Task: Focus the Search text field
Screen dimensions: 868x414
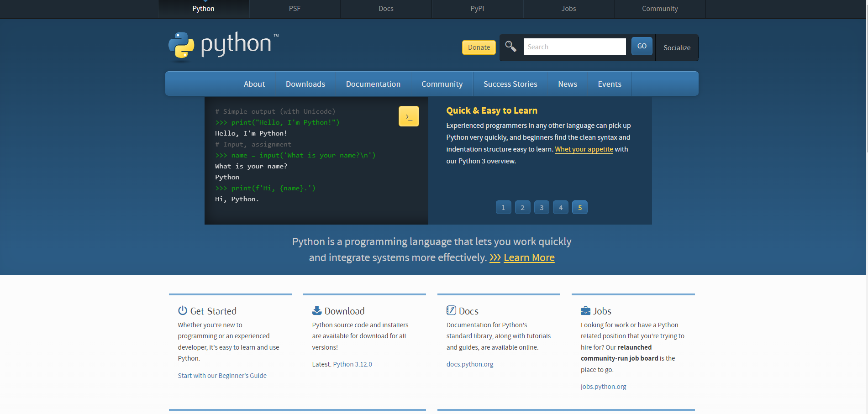Action: pyautogui.click(x=574, y=47)
